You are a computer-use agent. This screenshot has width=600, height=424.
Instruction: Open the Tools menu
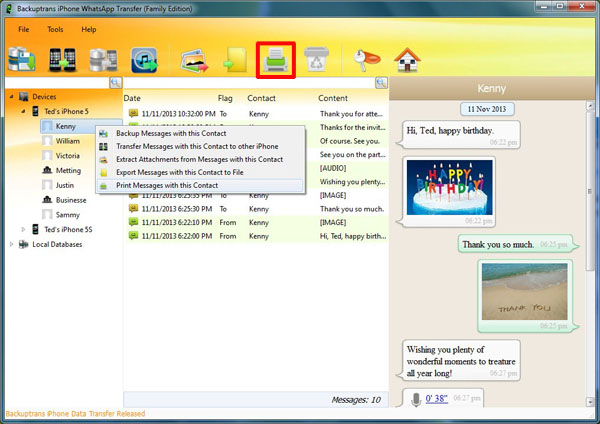click(55, 29)
